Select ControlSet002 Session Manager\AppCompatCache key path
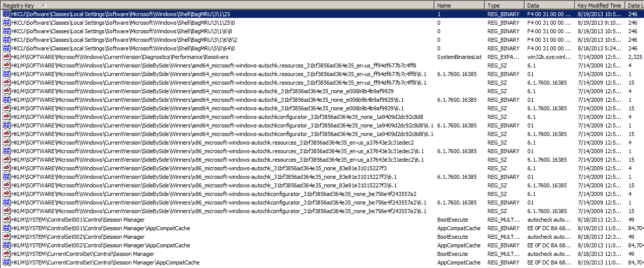The image size is (644, 268). click(101, 245)
